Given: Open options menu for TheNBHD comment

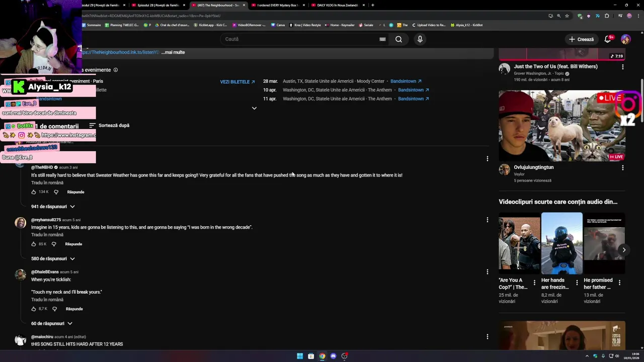Looking at the screenshot, I should [487, 159].
